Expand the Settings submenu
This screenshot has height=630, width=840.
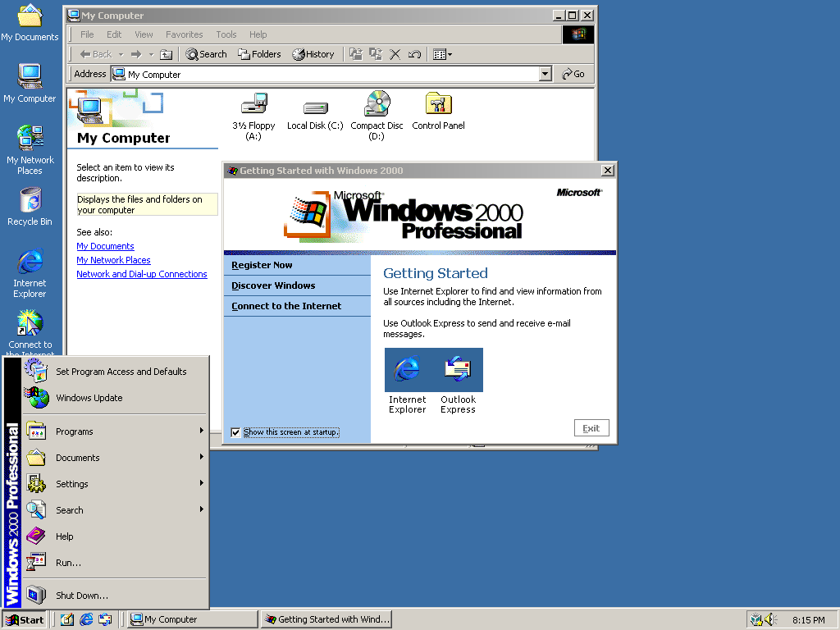115,484
